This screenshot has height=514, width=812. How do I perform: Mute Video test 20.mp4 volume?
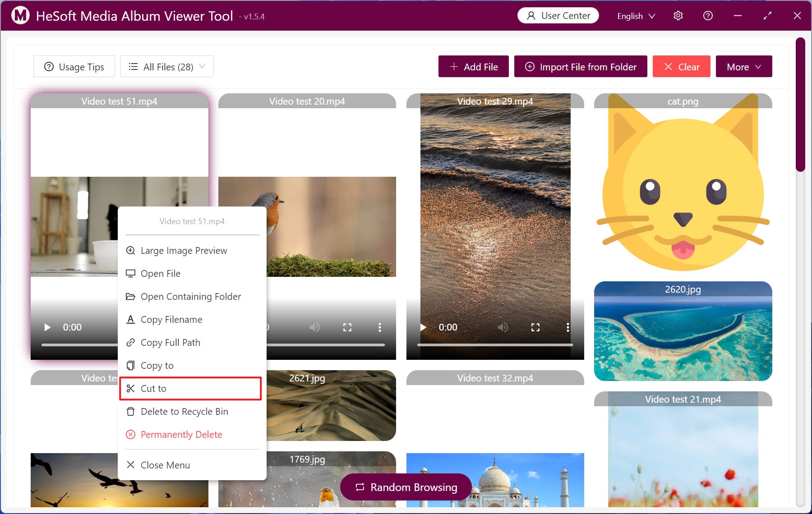click(315, 327)
